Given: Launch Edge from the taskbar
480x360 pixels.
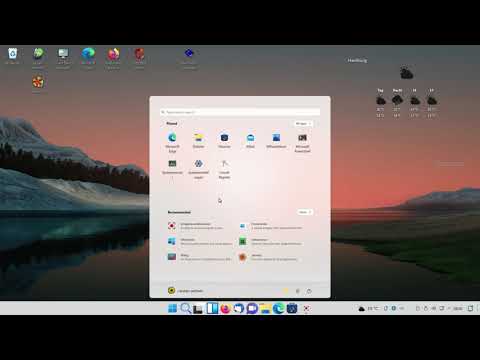Looking at the screenshot, I should point(279,308).
